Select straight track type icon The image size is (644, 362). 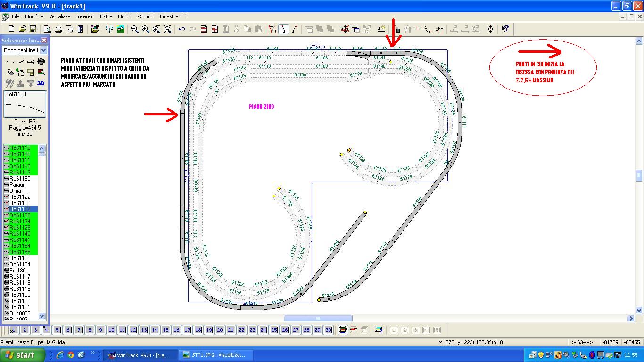point(10,62)
